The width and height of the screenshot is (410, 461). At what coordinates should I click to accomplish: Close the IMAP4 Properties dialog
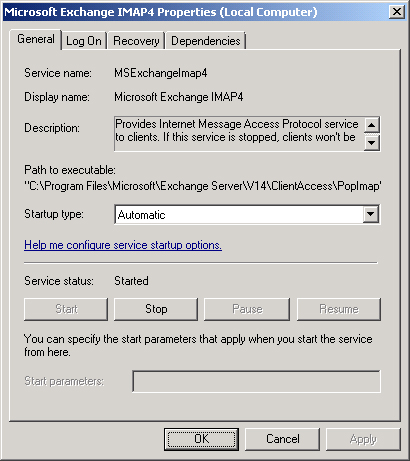[x=396, y=12]
